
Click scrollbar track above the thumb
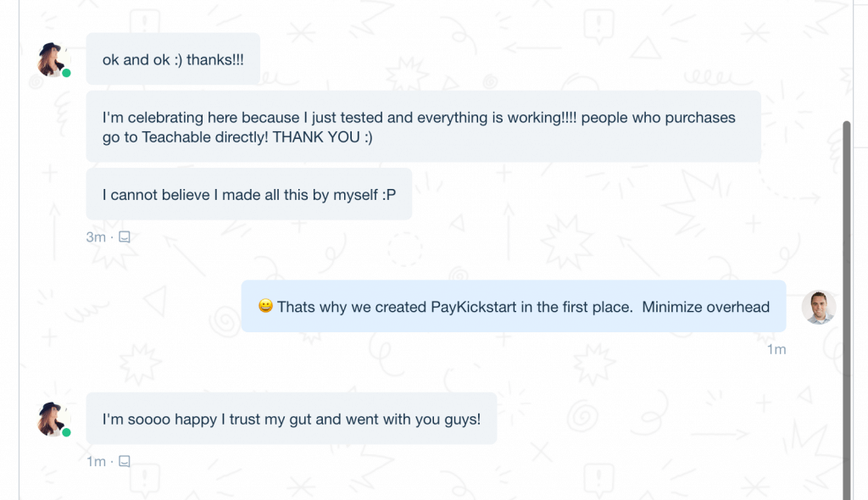(847, 60)
